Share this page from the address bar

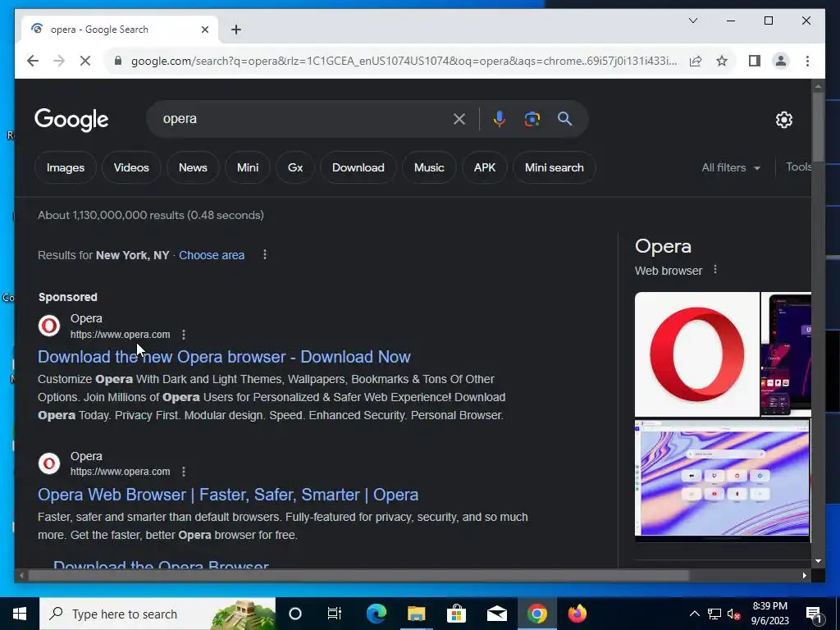point(696,61)
